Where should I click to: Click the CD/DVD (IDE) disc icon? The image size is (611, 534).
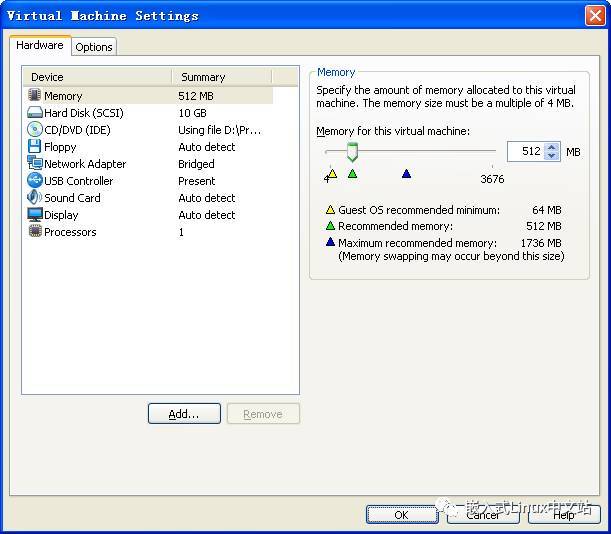(x=35, y=129)
